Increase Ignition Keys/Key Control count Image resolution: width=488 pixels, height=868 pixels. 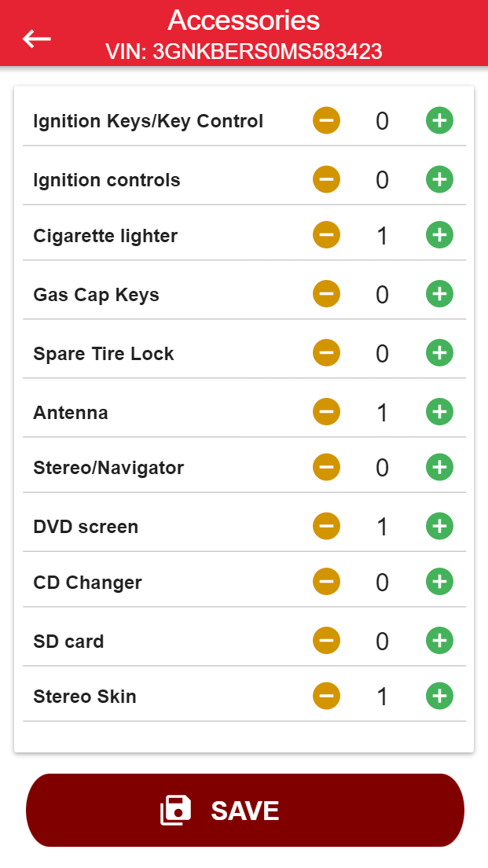pos(439,121)
